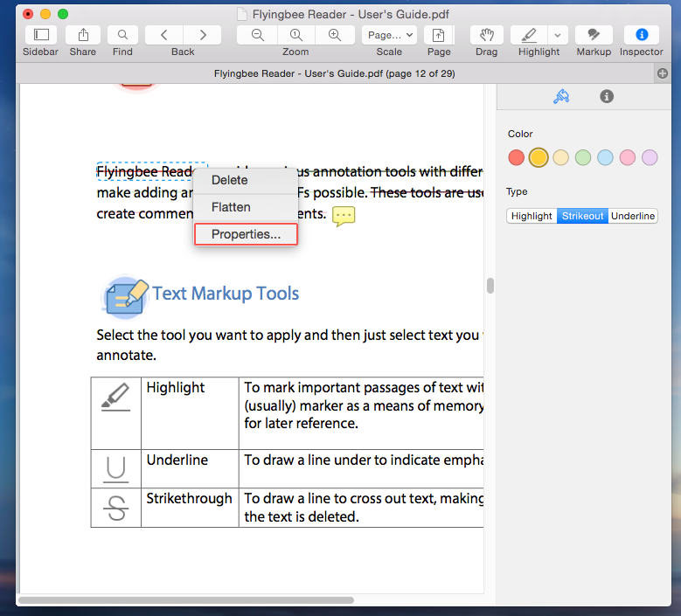
Task: Open the Share menu icon
Action: coord(83,35)
